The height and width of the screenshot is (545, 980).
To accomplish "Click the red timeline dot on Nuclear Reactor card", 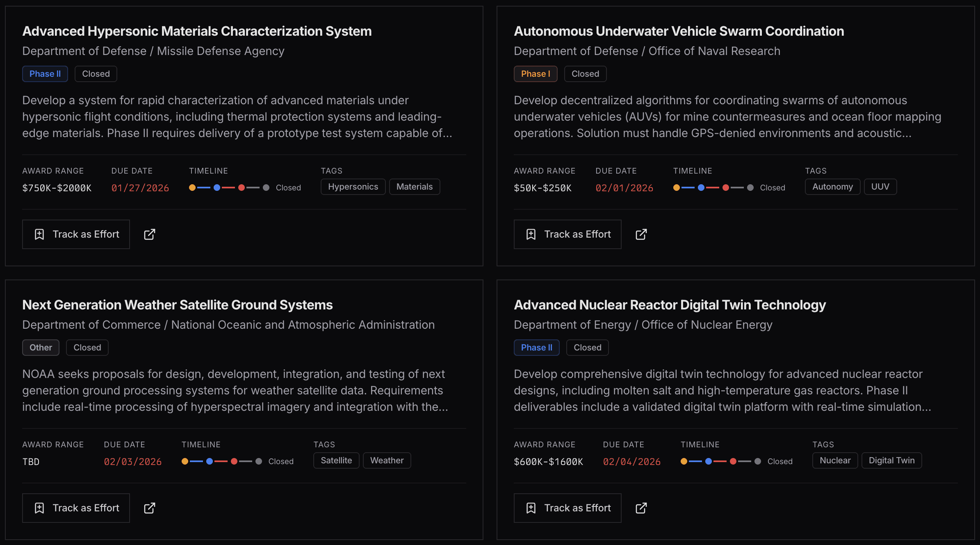I will 733,461.
